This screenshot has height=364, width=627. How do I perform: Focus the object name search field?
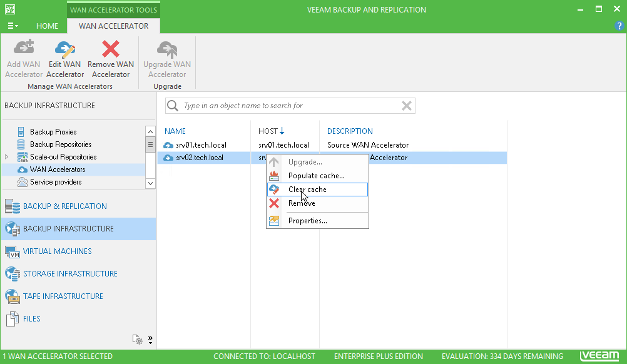click(290, 106)
